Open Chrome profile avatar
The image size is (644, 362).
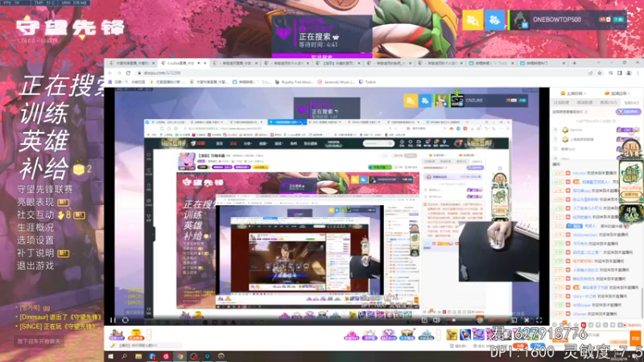(x=629, y=72)
